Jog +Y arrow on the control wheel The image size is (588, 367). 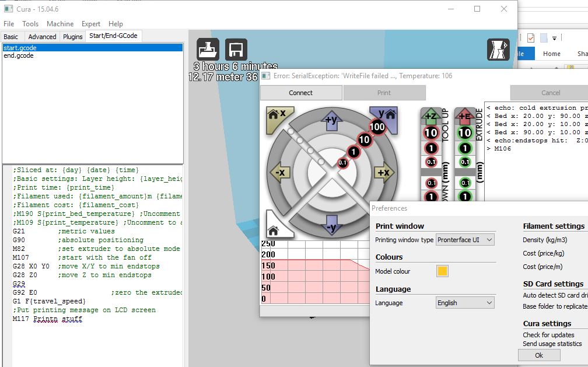coord(331,120)
